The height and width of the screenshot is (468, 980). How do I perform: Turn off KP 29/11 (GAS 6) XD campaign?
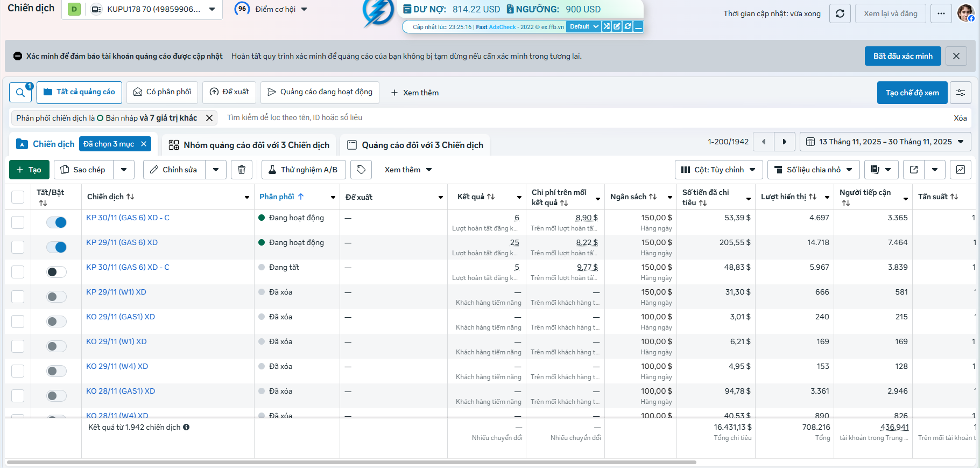tap(57, 247)
